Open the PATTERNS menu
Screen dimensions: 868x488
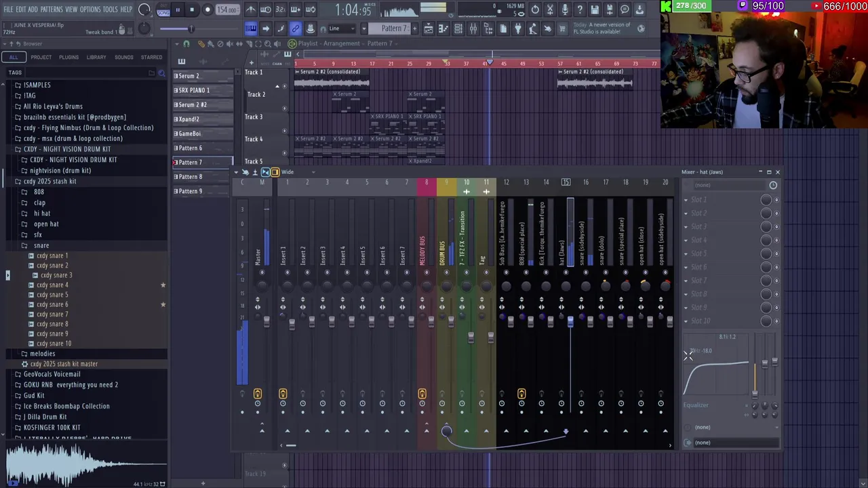pos(52,9)
